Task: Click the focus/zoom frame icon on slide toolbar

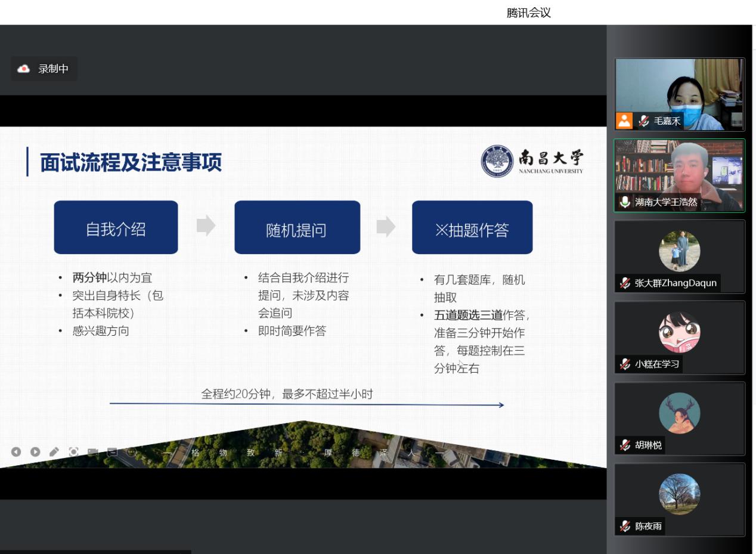Action: pos(73,452)
